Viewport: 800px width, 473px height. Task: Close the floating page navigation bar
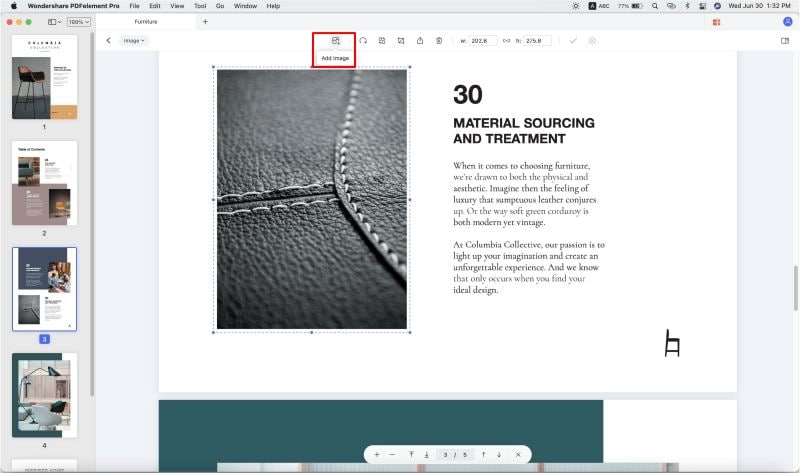click(518, 455)
